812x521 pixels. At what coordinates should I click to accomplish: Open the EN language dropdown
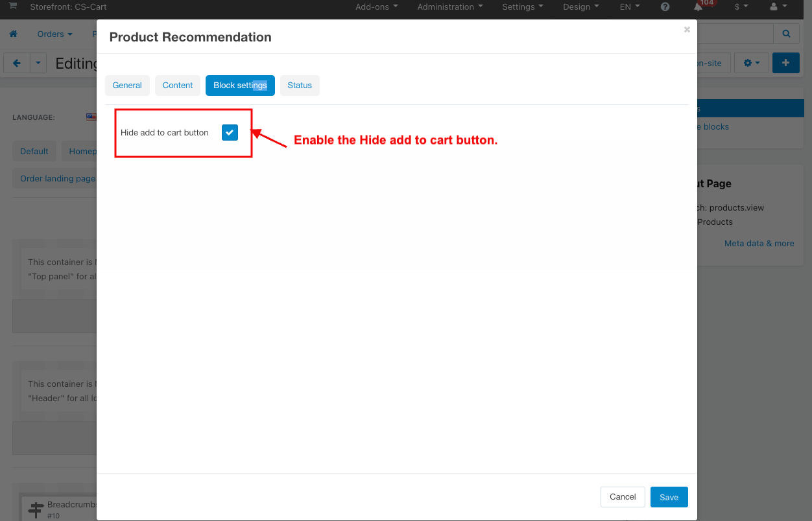pyautogui.click(x=628, y=7)
